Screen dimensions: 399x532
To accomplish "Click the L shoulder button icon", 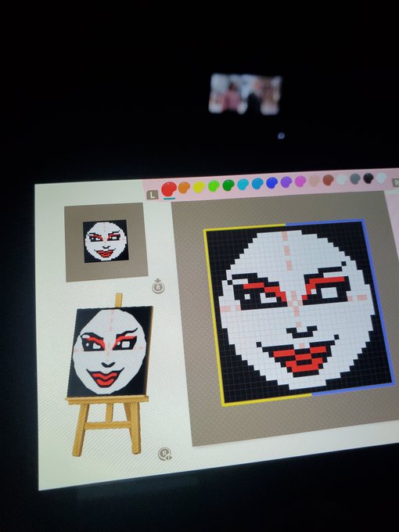I will [x=153, y=194].
